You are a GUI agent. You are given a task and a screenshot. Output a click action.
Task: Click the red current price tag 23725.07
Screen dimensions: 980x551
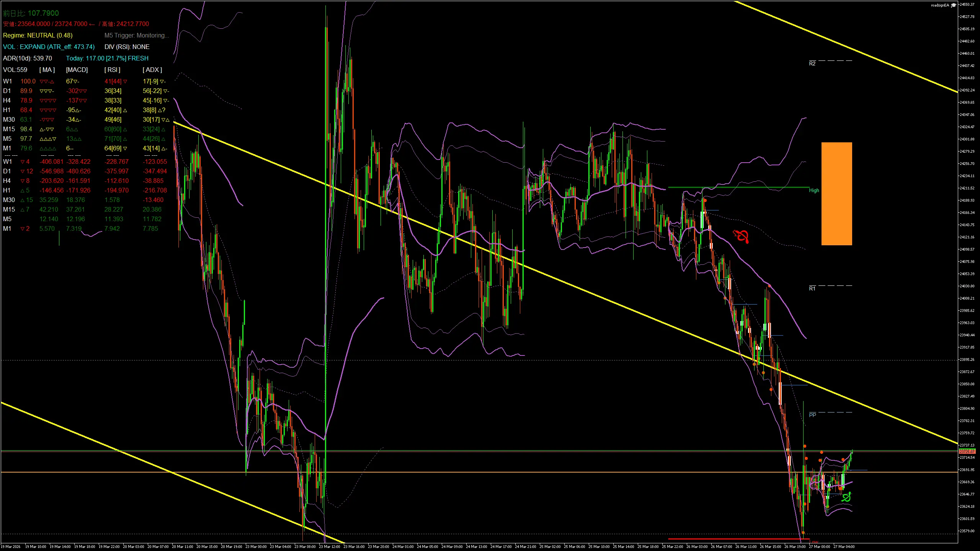(x=967, y=452)
